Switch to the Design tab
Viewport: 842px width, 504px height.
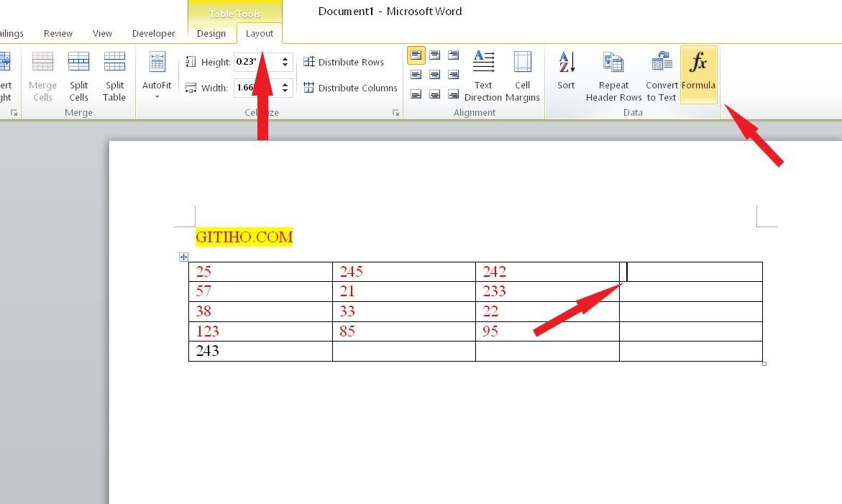(x=211, y=33)
